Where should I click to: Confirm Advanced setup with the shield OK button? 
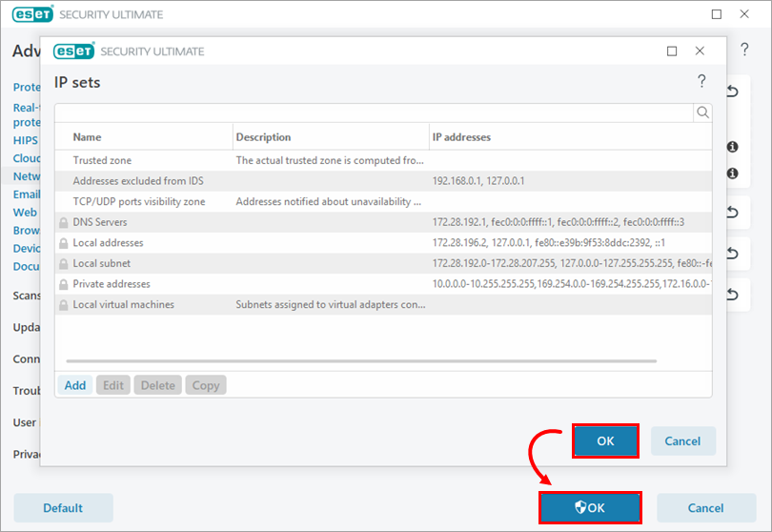[590, 508]
